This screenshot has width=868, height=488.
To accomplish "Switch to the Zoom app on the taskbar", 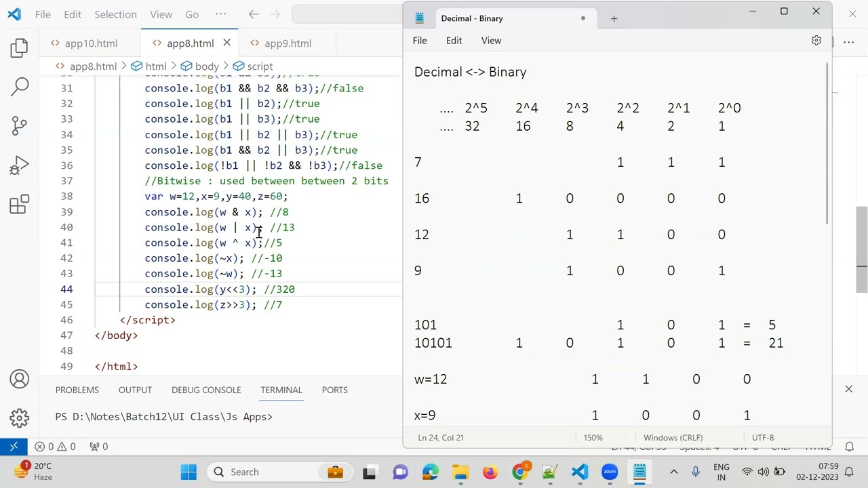I will click(x=610, y=472).
